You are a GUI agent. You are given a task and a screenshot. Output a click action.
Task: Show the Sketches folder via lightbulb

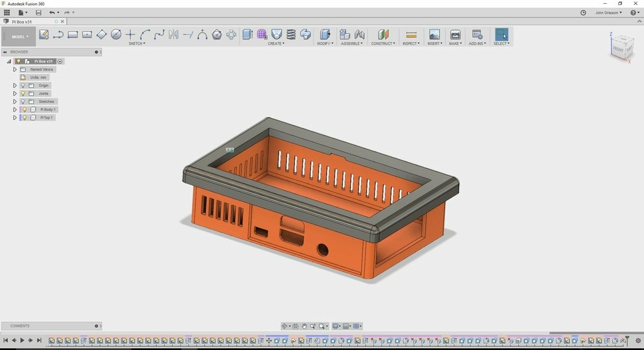coord(23,101)
